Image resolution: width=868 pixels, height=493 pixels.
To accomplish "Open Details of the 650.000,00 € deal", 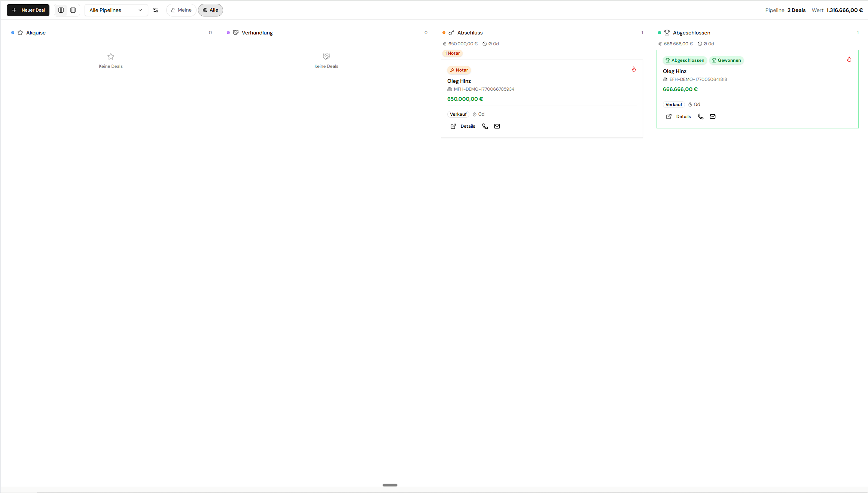I will coord(463,126).
